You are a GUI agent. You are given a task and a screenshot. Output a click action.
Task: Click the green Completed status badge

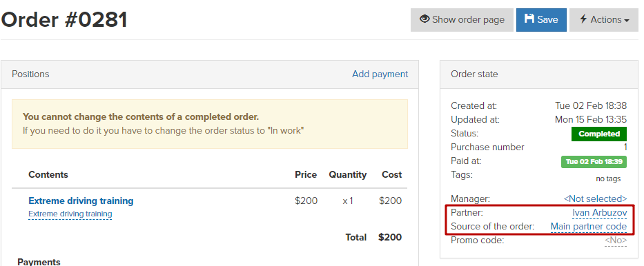[x=599, y=134]
